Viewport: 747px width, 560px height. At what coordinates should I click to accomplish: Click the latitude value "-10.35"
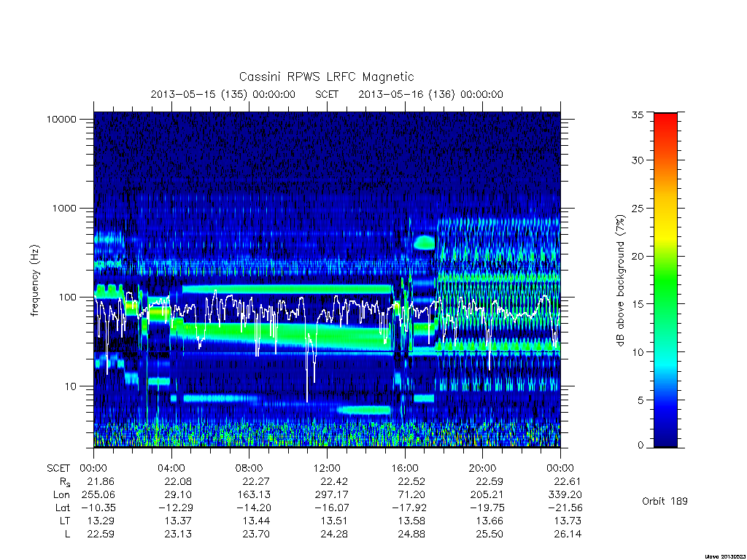pyautogui.click(x=98, y=507)
